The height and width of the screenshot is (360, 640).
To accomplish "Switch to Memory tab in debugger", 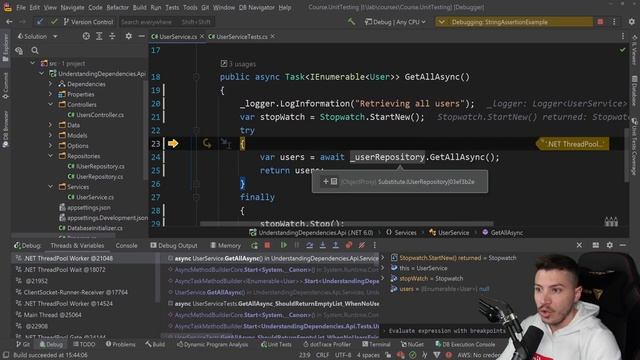I will pos(225,245).
